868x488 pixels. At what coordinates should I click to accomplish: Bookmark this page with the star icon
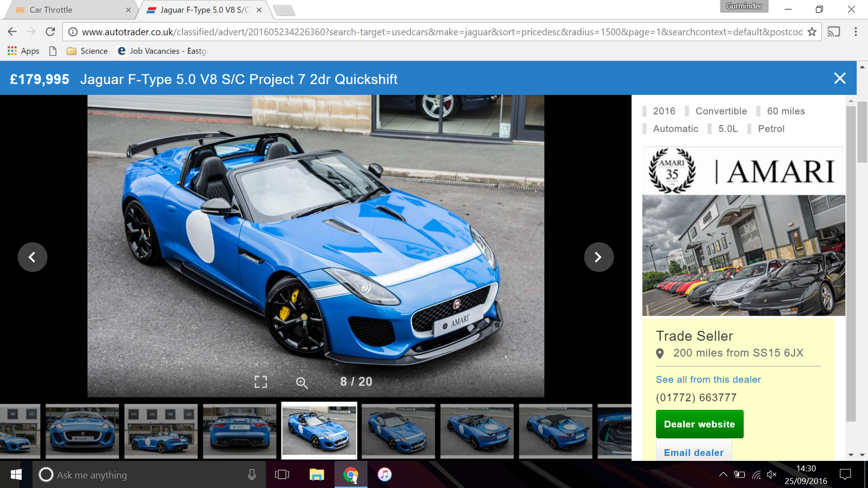coord(812,32)
